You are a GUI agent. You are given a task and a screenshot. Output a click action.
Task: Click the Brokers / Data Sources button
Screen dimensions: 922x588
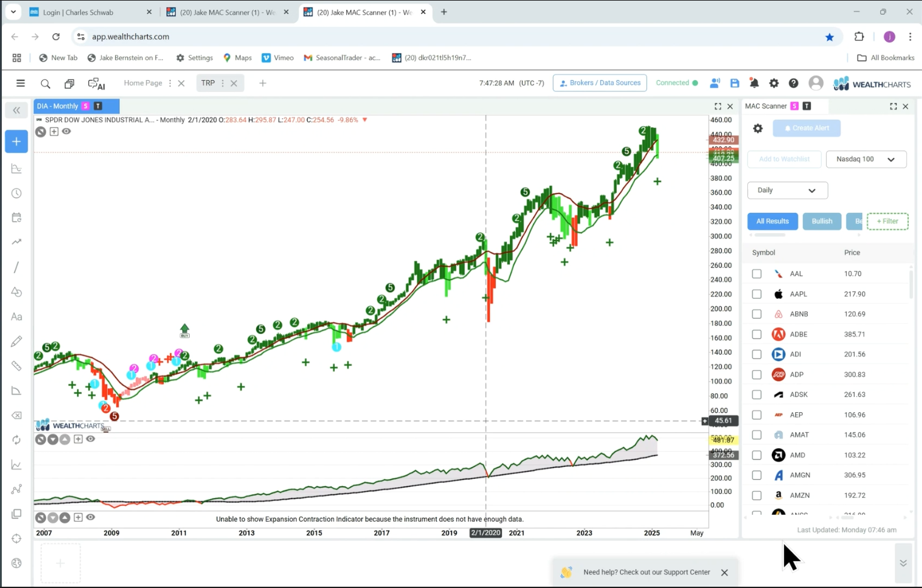coord(600,83)
